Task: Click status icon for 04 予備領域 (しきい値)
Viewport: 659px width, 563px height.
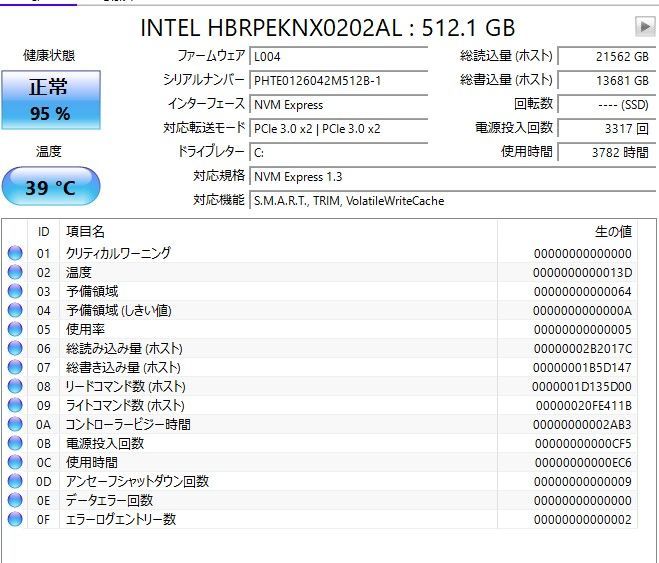Action: point(15,310)
